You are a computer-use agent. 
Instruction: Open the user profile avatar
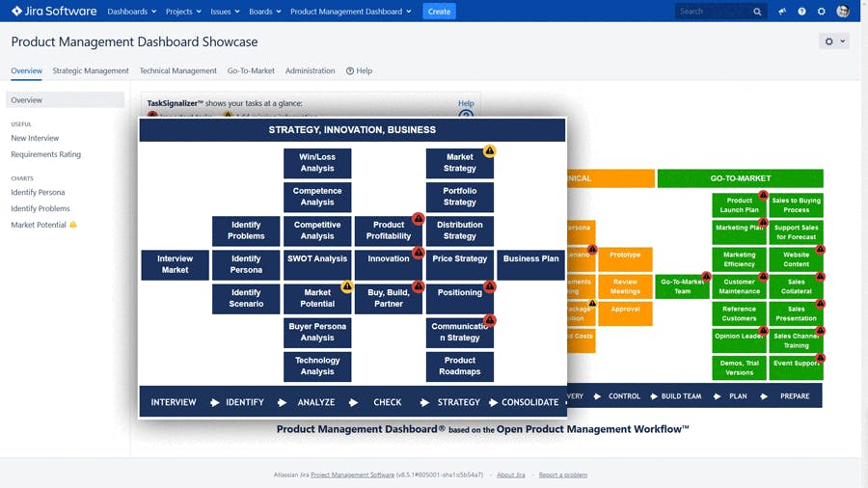[x=843, y=11]
